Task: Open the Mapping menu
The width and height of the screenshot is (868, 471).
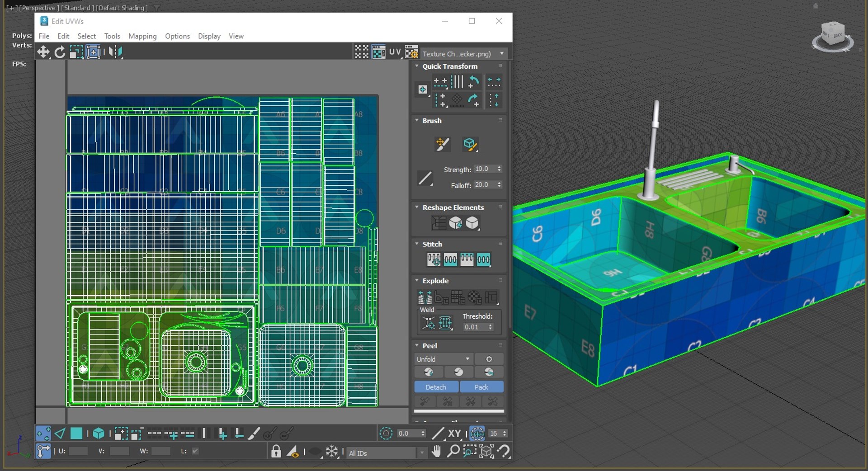Action: pos(142,36)
